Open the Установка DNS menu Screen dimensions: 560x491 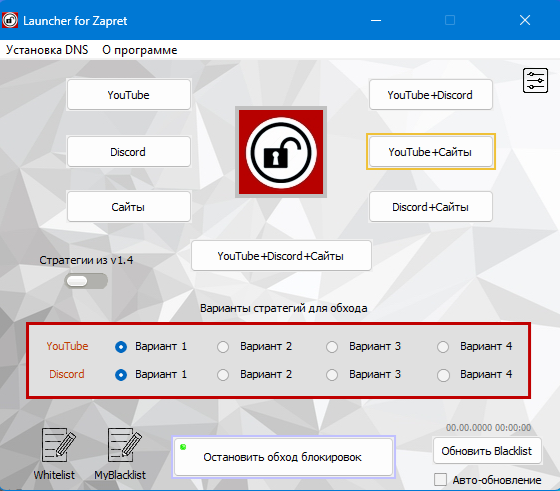(x=47, y=50)
